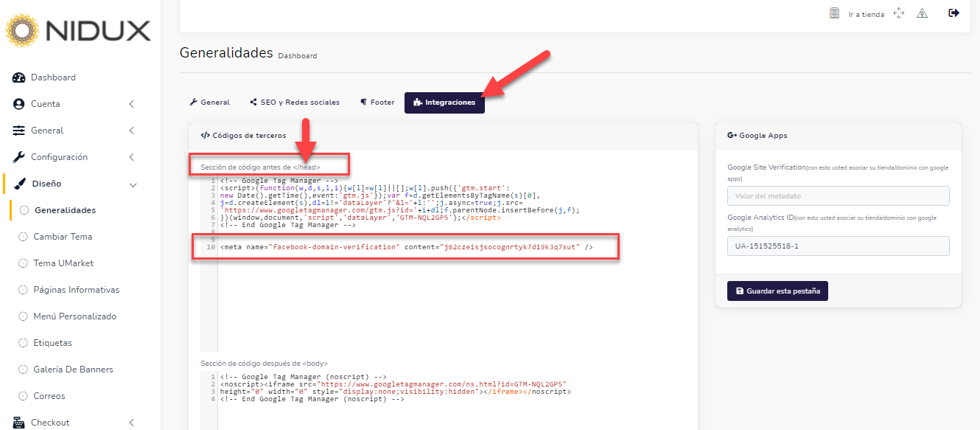This screenshot has height=430, width=980.
Task: Click Guardar esta pestaña button
Action: pos(777,291)
